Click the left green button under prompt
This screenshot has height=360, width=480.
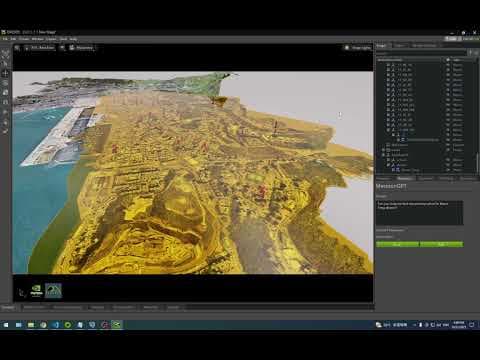pyautogui.click(x=397, y=244)
